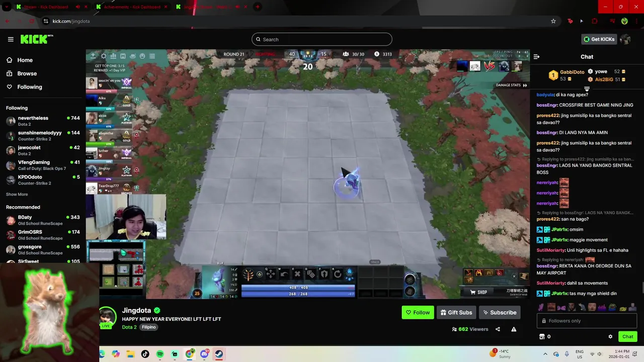The width and height of the screenshot is (644, 362).
Task: Click the green Follow button
Action: (418, 312)
